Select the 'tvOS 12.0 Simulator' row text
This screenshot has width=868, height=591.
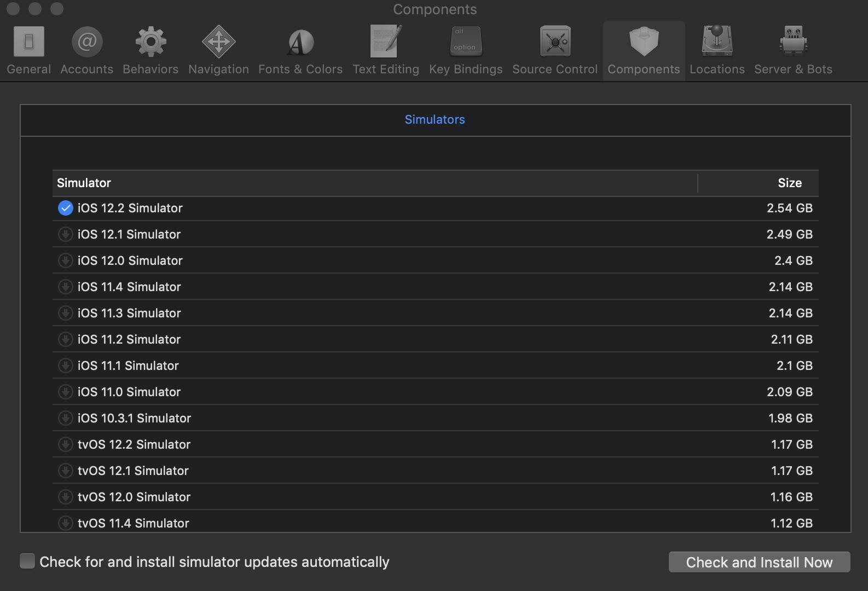tap(134, 497)
